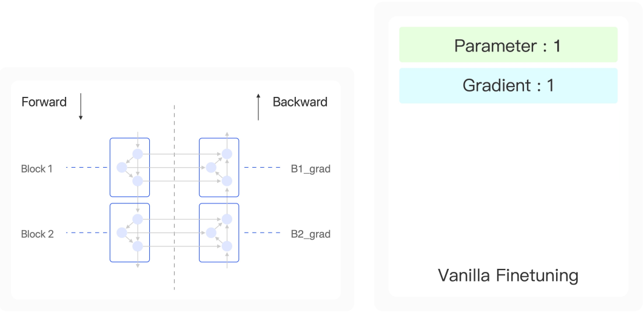Select the cyan Gradient : 1 bar
This screenshot has width=644, height=327.
(508, 85)
